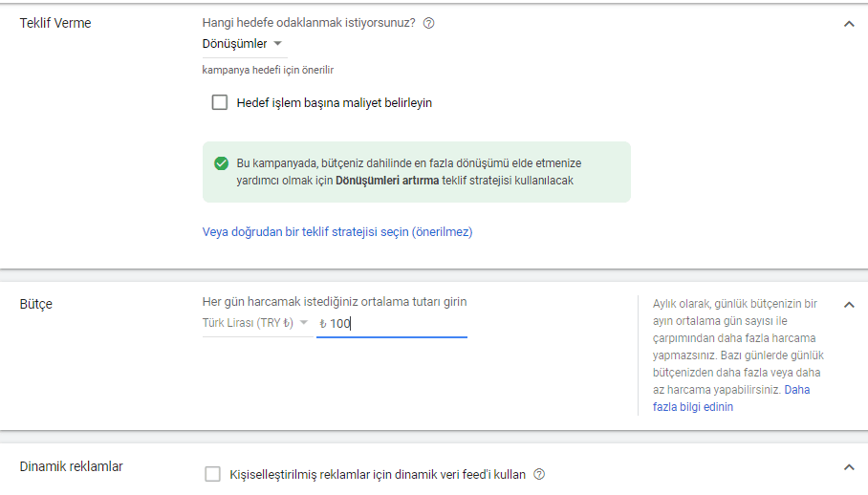Click the green checkmark icon in strategy notice
The width and height of the screenshot is (868, 495).
coord(221,163)
